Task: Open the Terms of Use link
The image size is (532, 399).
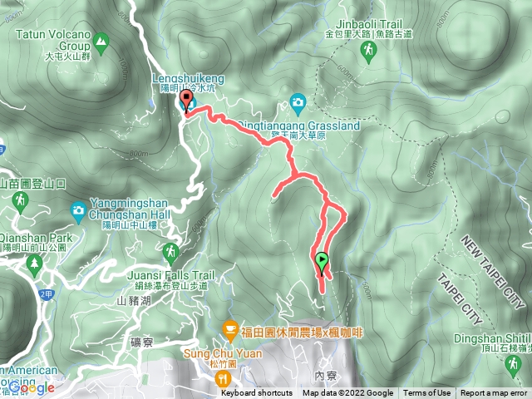Action: pyautogui.click(x=426, y=393)
